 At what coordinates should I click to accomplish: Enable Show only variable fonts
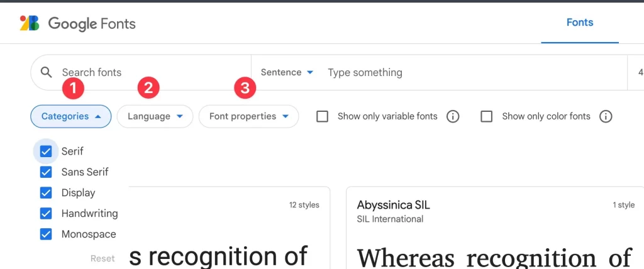[x=323, y=117]
